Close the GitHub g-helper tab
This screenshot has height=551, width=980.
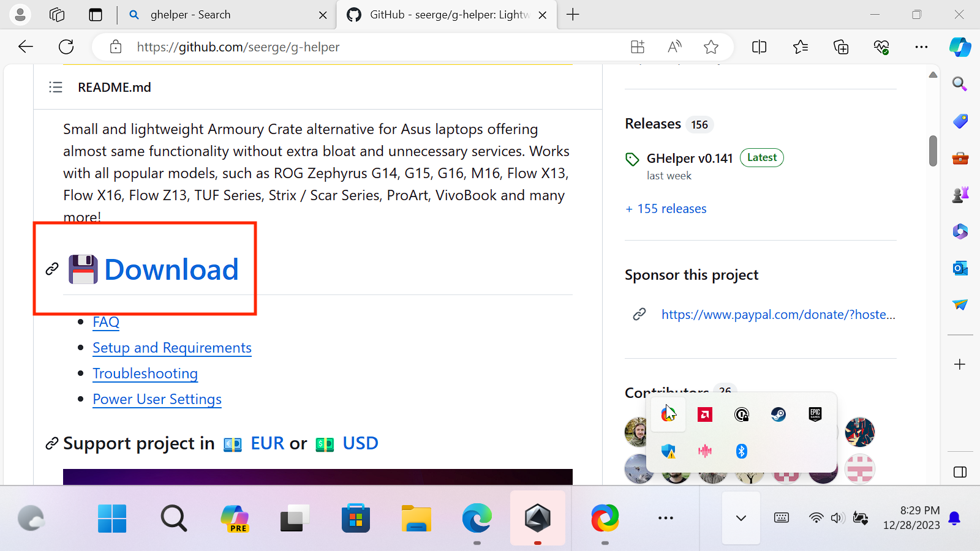[543, 15]
